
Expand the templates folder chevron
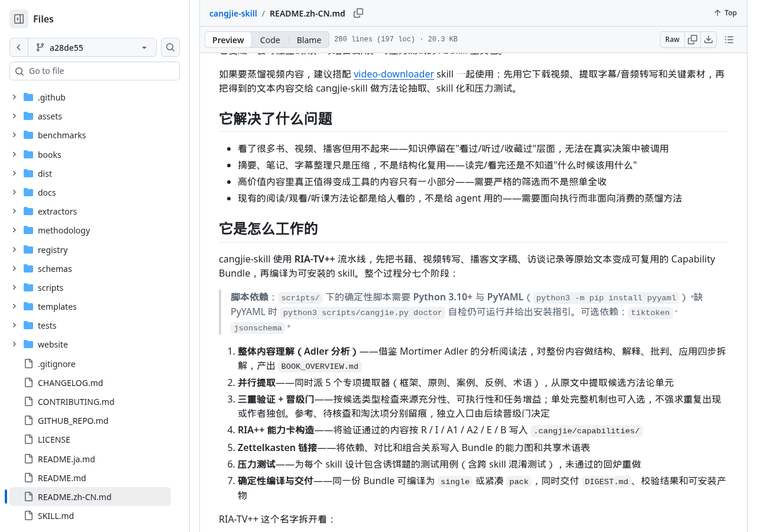click(14, 307)
